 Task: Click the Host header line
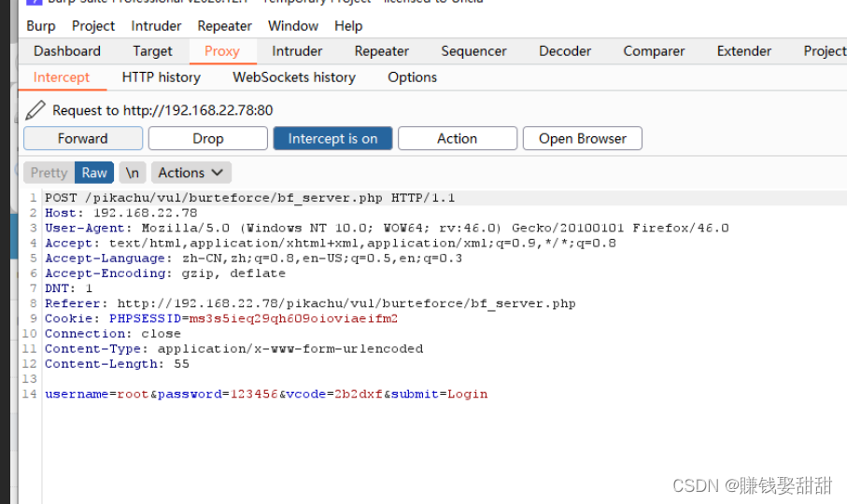(121, 213)
